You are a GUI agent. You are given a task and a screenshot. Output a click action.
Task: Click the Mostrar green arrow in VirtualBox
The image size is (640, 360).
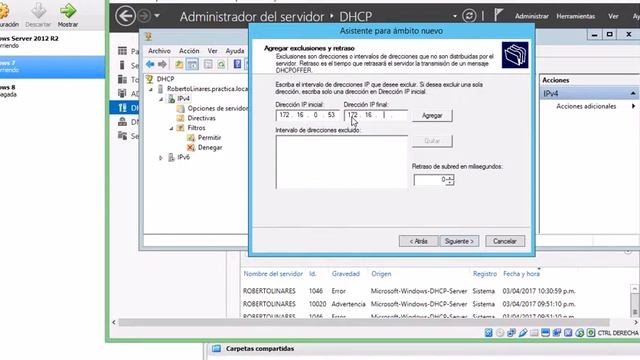click(68, 11)
